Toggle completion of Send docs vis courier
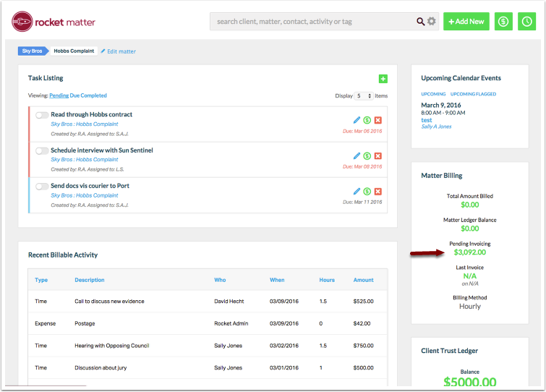Image resolution: width=546 pixels, height=392 pixels. [42, 187]
